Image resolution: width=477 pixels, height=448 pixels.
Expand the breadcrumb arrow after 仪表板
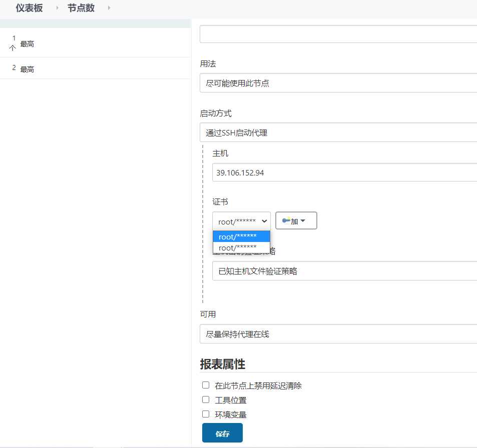tap(57, 8)
